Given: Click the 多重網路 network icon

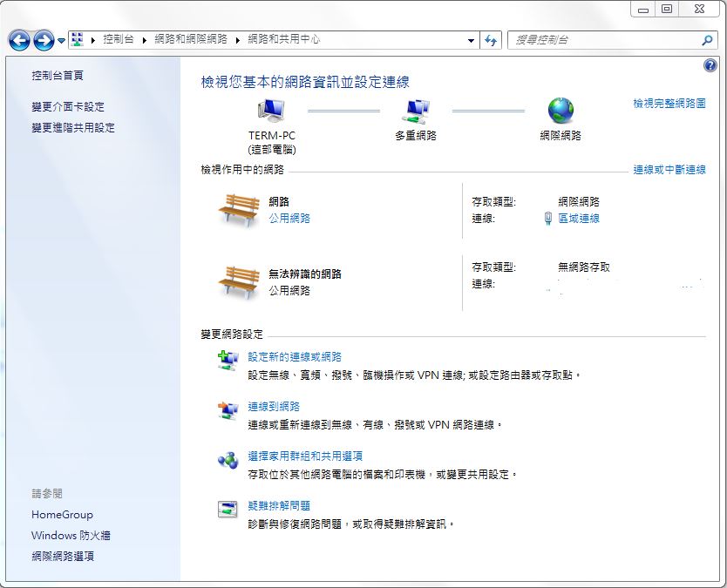Looking at the screenshot, I should (415, 111).
